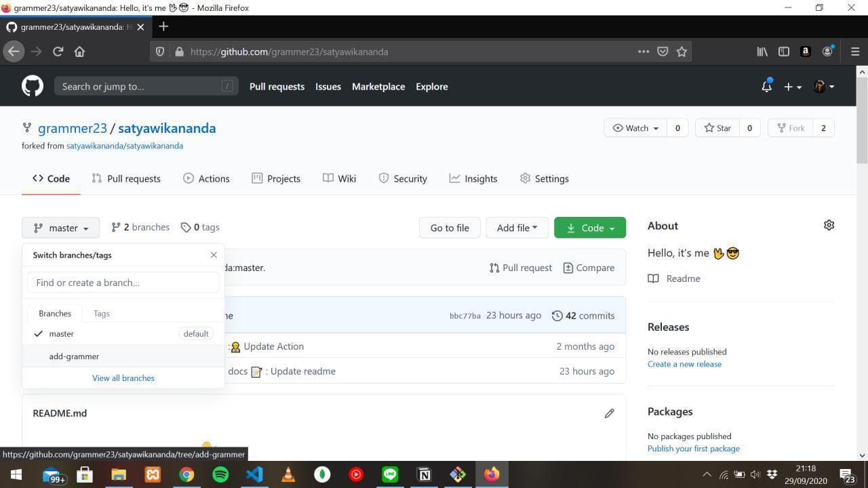Select the add-grammer branch
The height and width of the screenshot is (488, 868).
[x=74, y=357]
